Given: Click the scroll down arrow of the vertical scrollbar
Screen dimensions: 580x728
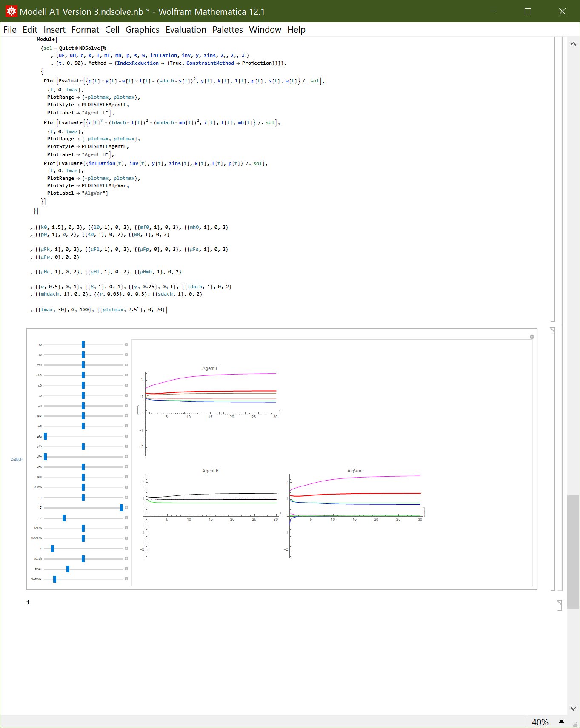Looking at the screenshot, I should (x=573, y=708).
